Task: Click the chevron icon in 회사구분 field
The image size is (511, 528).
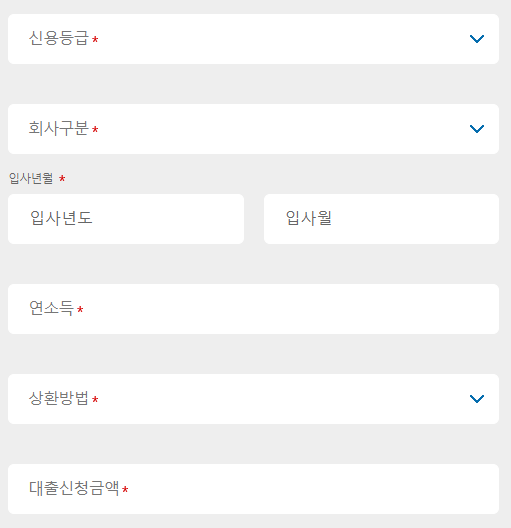Action: point(477,129)
